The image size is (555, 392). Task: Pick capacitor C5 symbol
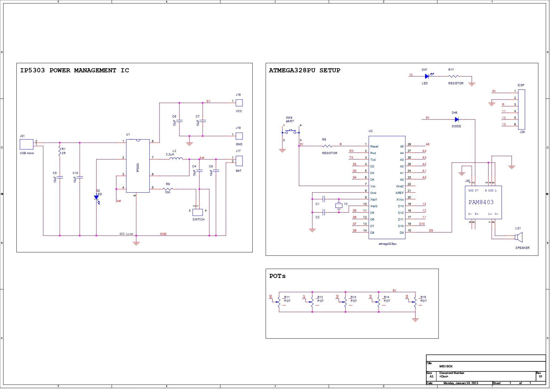59,178
